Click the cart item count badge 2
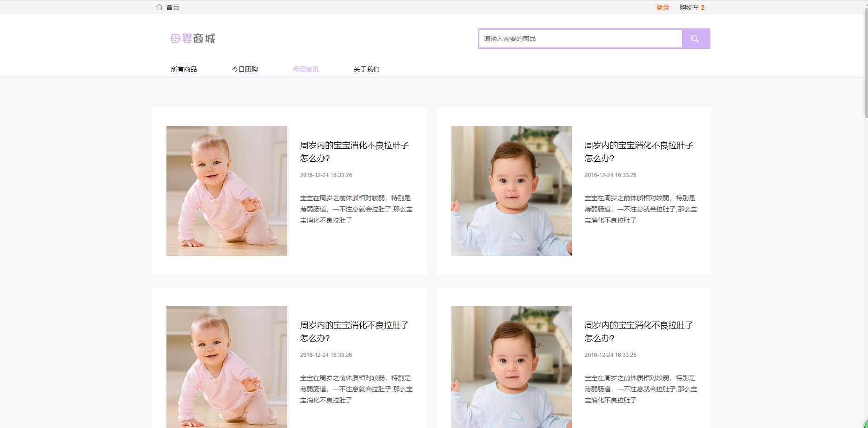Image resolution: width=868 pixels, height=428 pixels. click(703, 7)
